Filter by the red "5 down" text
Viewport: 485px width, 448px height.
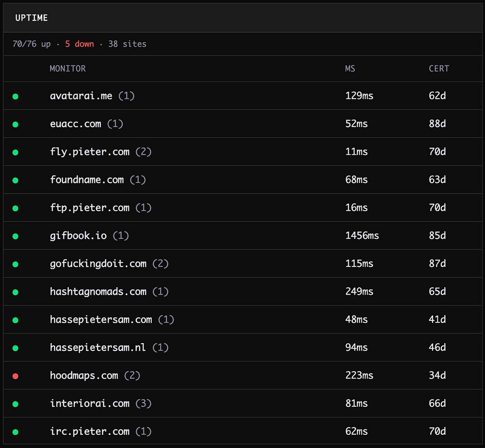[x=80, y=44]
